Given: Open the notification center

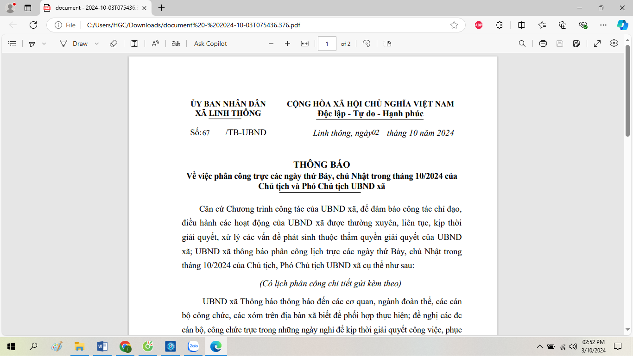Looking at the screenshot, I should (x=617, y=346).
